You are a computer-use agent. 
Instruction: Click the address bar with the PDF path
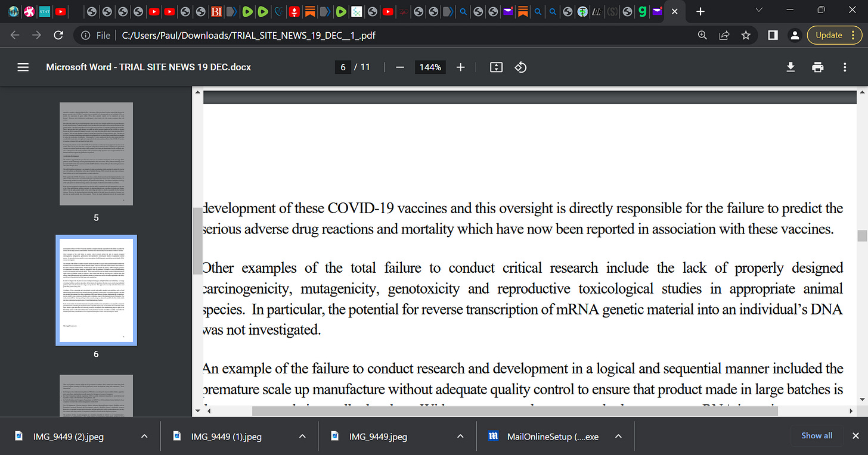coord(249,35)
